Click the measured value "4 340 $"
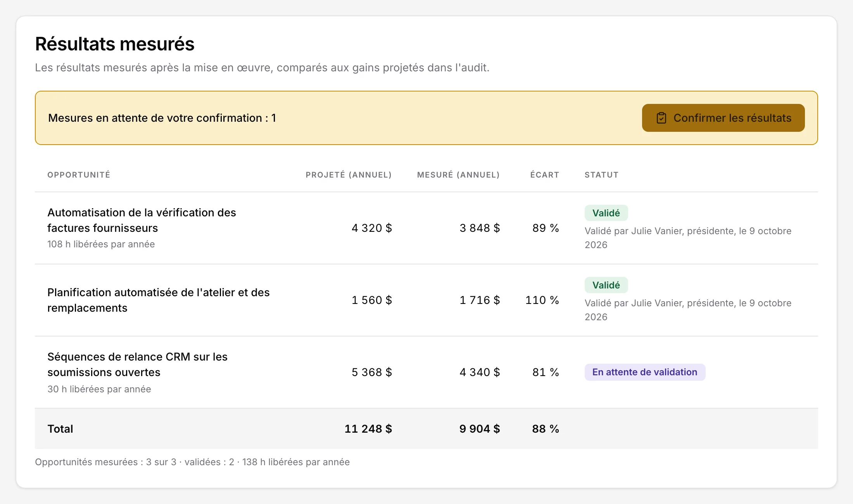The width and height of the screenshot is (853, 504). [x=480, y=372]
